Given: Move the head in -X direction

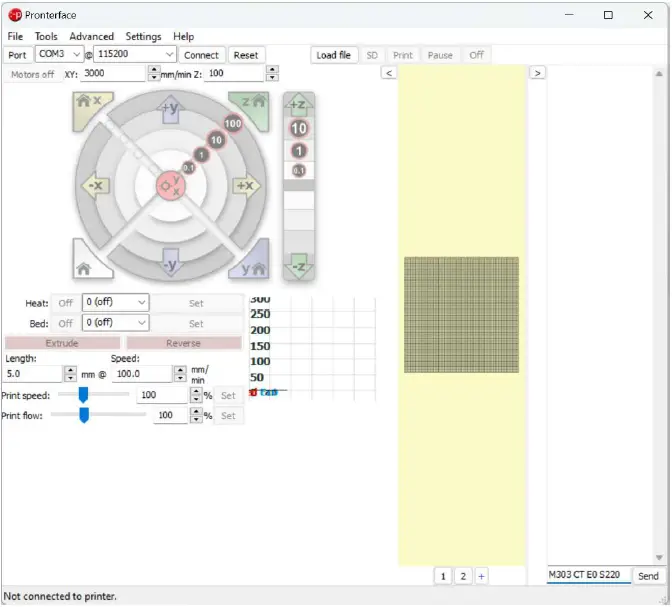Looking at the screenshot, I should click(x=95, y=186).
